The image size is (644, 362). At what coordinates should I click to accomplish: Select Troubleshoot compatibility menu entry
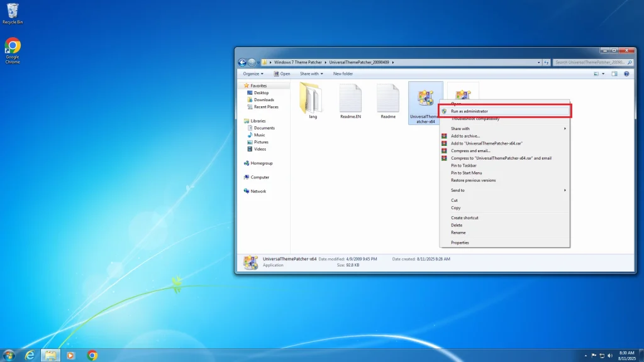click(x=504, y=119)
